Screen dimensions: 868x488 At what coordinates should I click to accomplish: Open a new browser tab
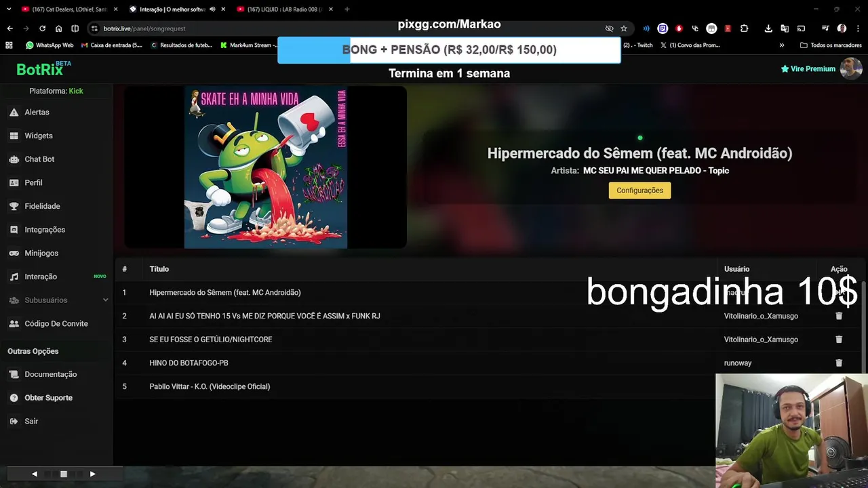click(347, 9)
